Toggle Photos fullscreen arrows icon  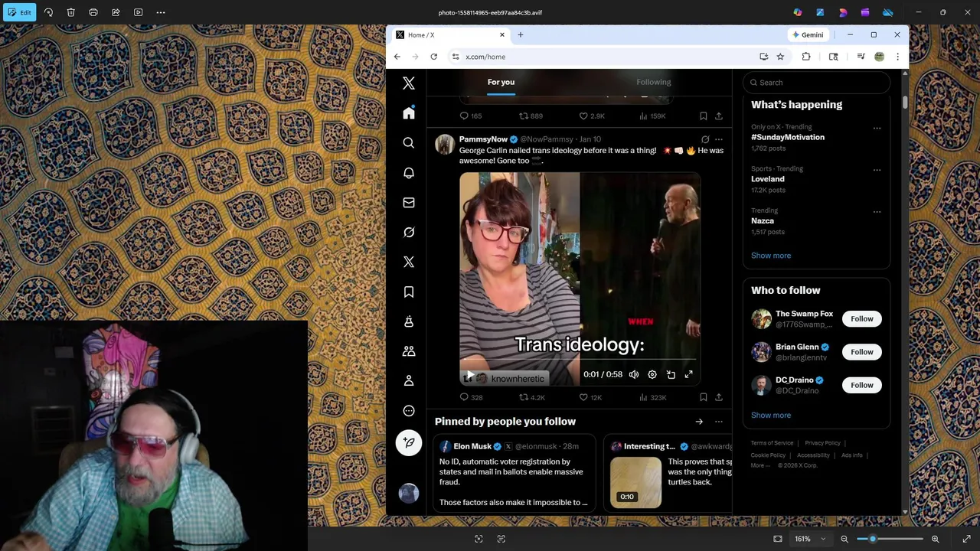[966, 539]
